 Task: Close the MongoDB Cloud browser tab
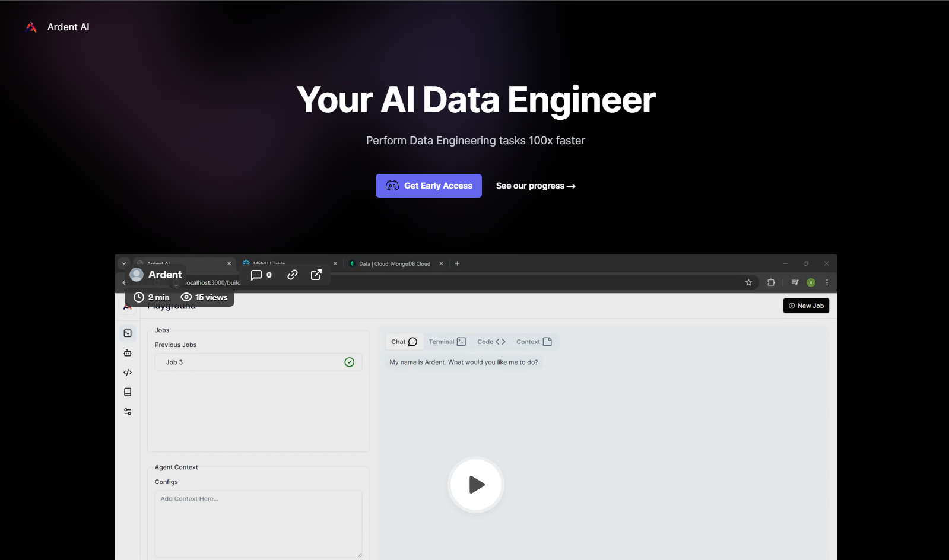tap(441, 264)
